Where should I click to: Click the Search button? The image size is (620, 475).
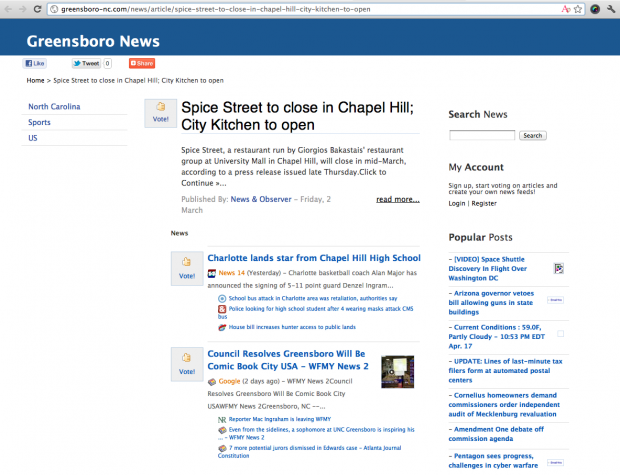click(533, 135)
